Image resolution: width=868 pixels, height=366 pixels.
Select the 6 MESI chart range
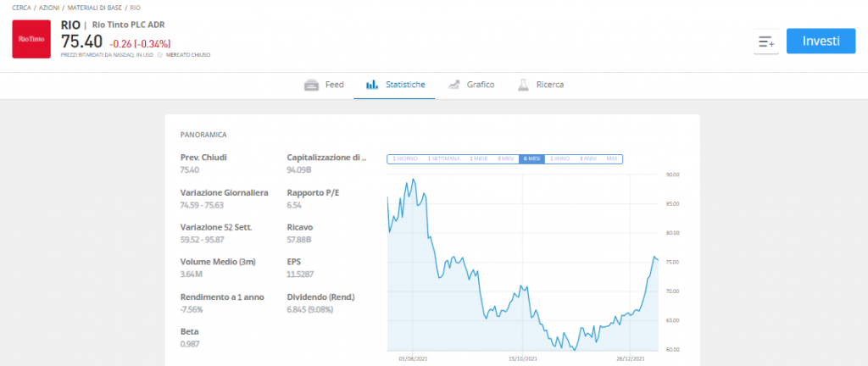(x=532, y=158)
